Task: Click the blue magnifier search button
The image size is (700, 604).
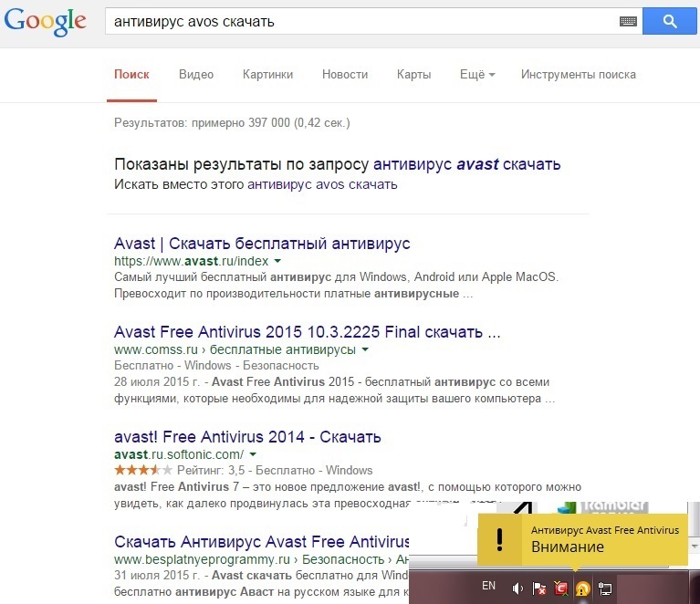Action: tap(669, 21)
